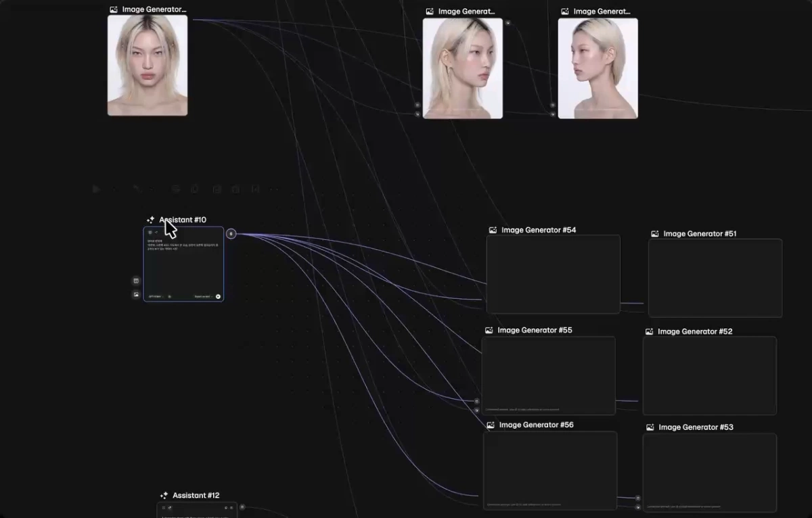812x518 pixels.
Task: Select the Image Generator #53 title
Action: (696, 427)
